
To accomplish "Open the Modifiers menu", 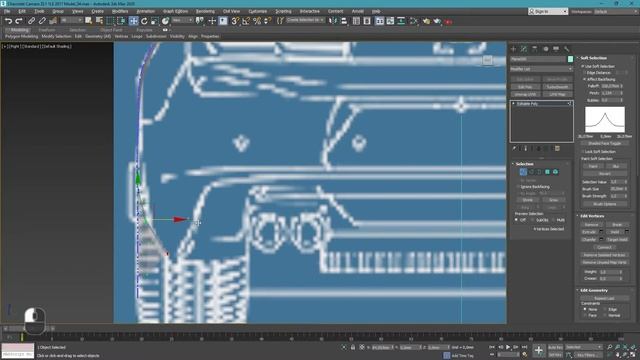I will pos(120,11).
